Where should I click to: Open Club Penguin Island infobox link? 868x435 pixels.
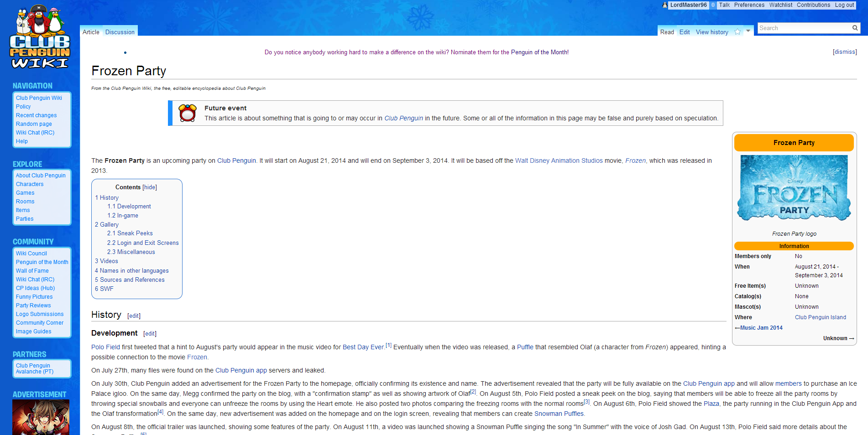click(820, 317)
